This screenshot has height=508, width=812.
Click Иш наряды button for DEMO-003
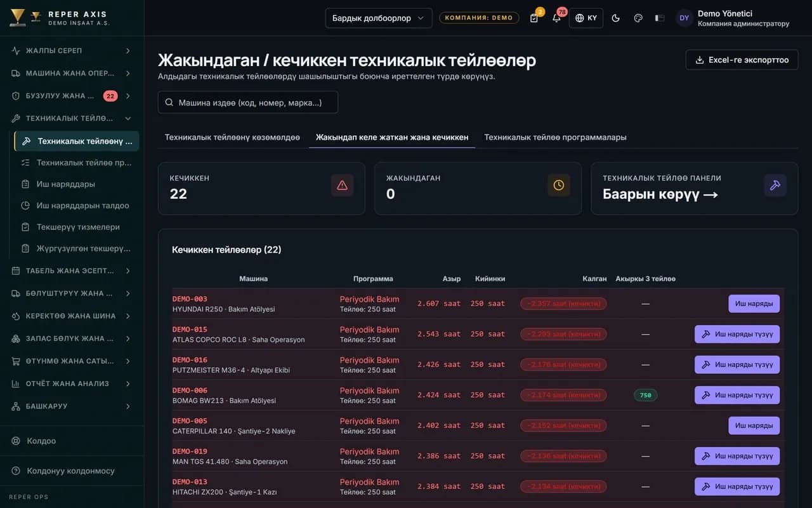754,304
